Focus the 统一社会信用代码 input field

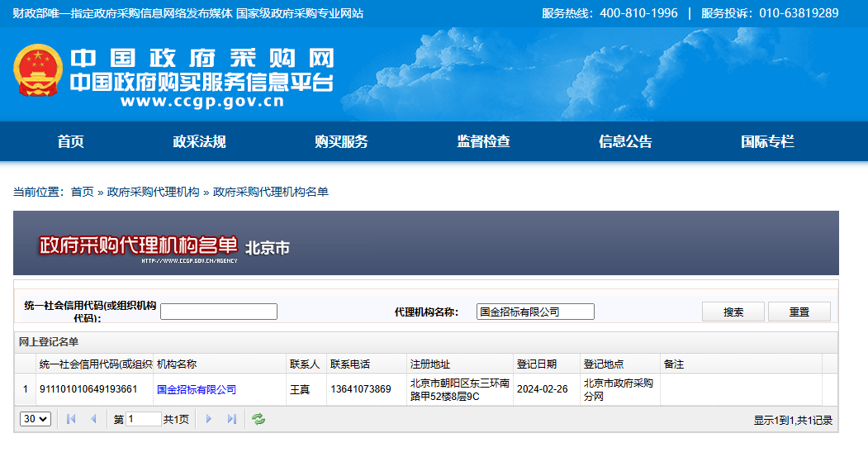tap(219, 312)
